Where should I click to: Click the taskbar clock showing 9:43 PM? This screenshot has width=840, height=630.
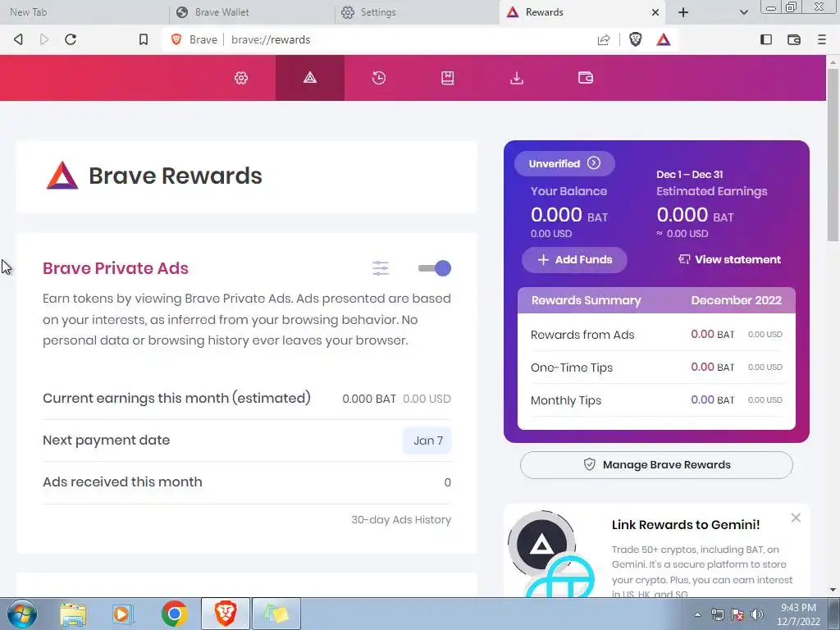coord(798,614)
